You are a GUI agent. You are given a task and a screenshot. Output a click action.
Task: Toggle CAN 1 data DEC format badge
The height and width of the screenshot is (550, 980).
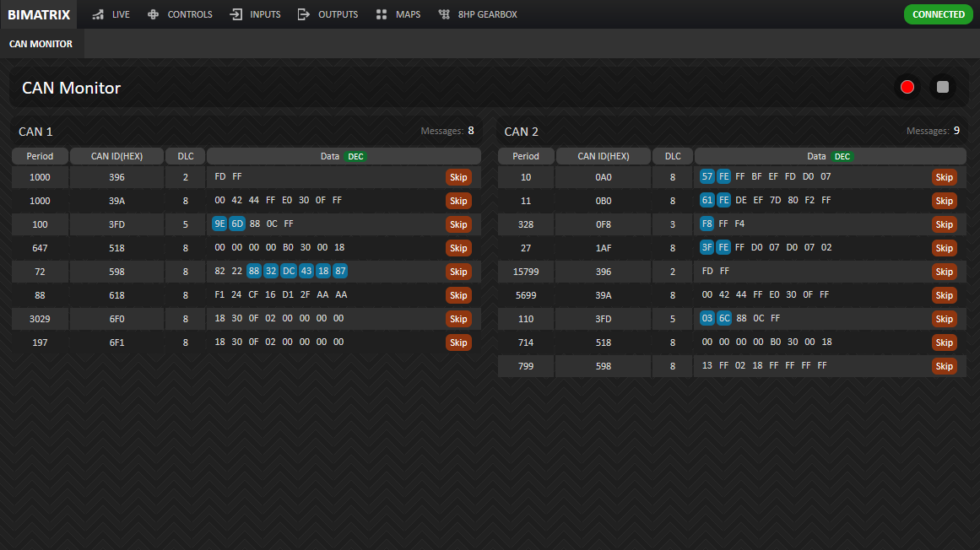(x=355, y=156)
